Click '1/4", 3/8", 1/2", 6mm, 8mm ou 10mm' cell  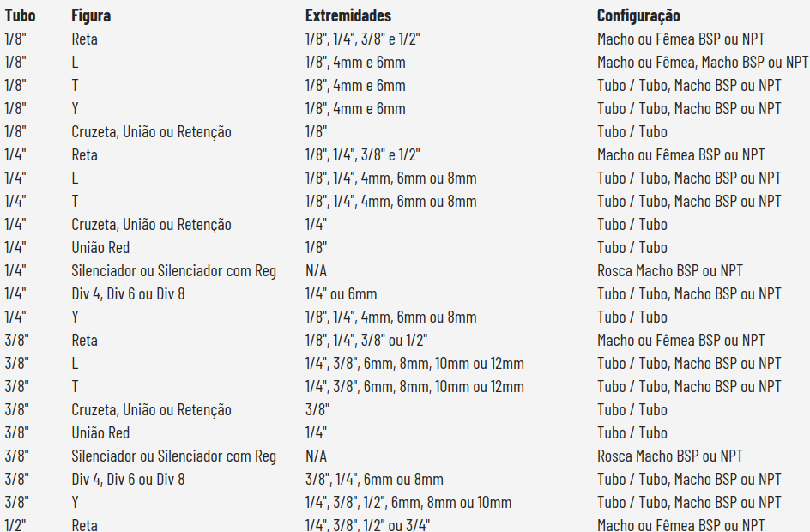pyautogui.click(x=408, y=502)
